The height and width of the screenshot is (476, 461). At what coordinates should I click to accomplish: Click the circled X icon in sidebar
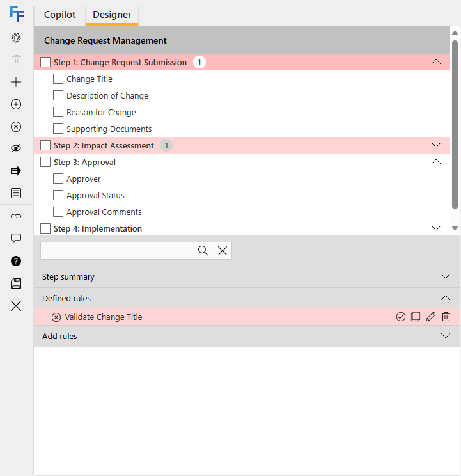[16, 126]
